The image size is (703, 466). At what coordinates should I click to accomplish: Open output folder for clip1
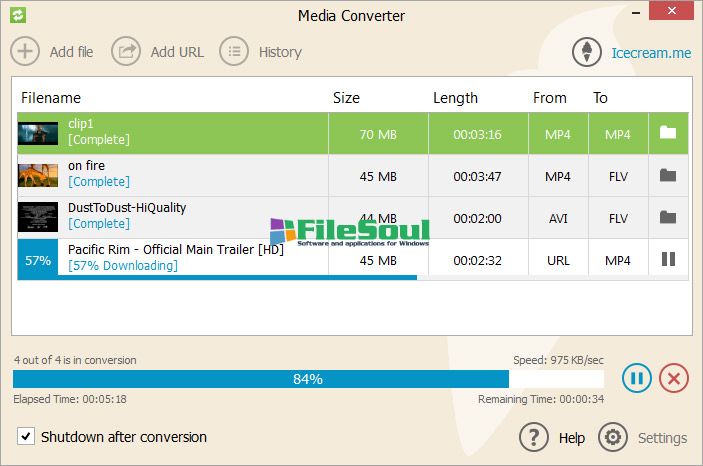(668, 133)
